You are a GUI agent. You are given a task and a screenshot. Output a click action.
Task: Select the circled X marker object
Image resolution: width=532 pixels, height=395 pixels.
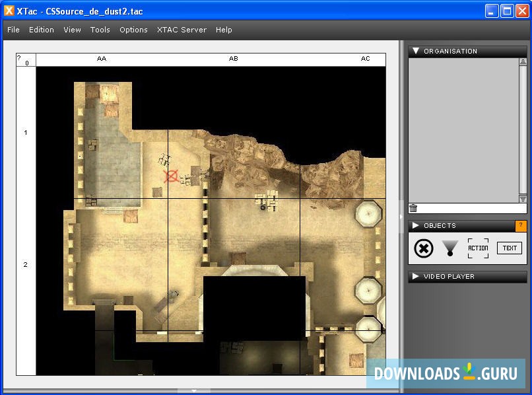(424, 248)
